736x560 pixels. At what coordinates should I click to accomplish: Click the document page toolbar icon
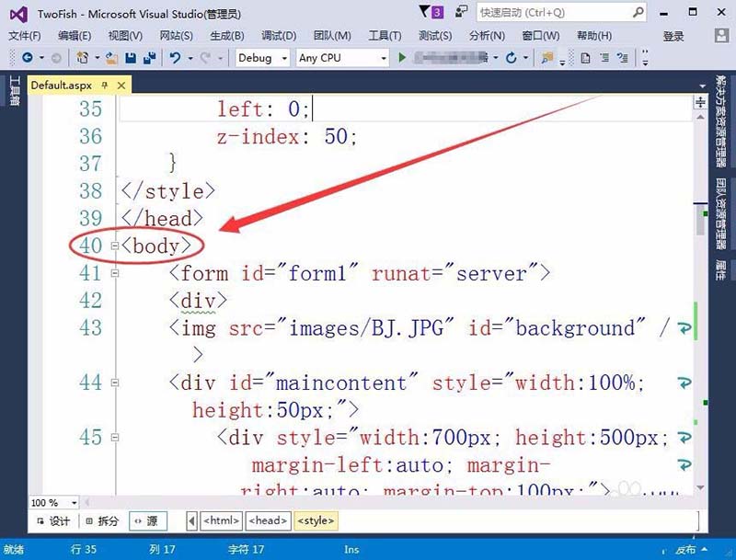pos(585,58)
